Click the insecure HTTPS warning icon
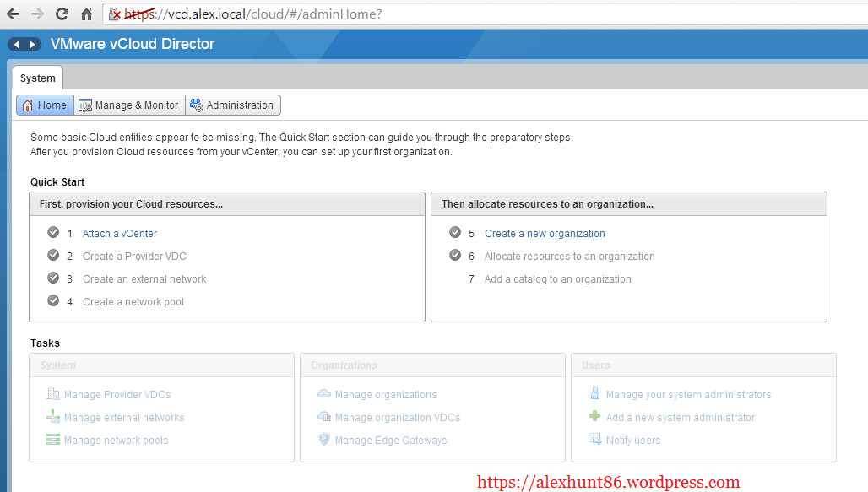 pos(115,14)
